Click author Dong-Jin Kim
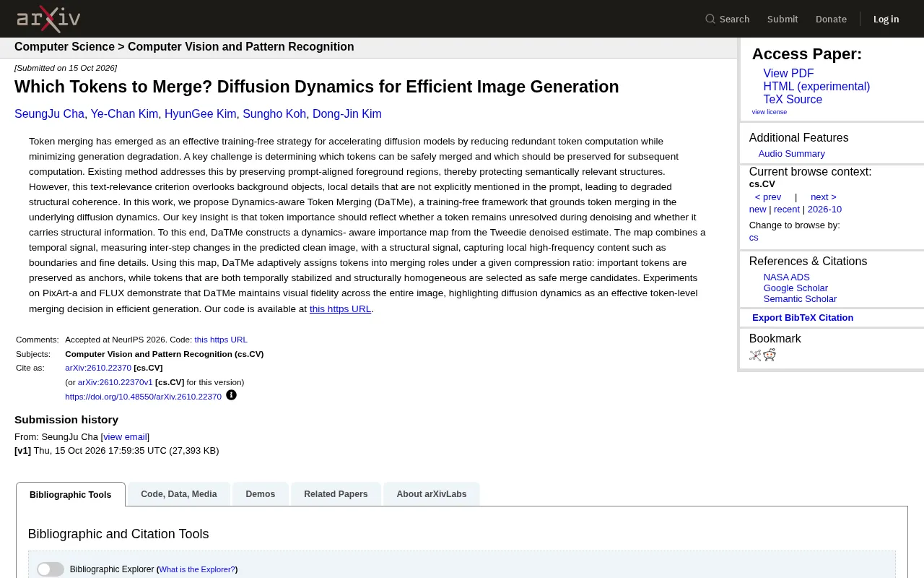 (x=347, y=114)
